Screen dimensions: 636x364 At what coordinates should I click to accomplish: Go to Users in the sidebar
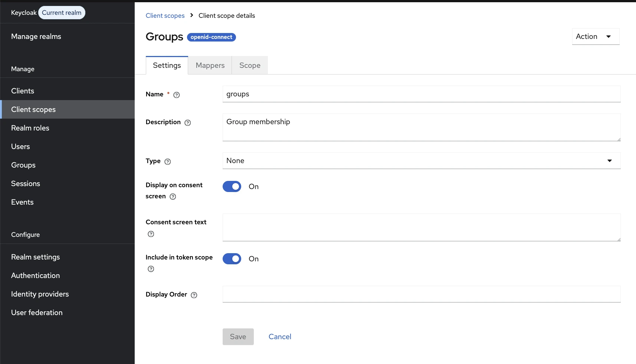[x=68, y=146]
